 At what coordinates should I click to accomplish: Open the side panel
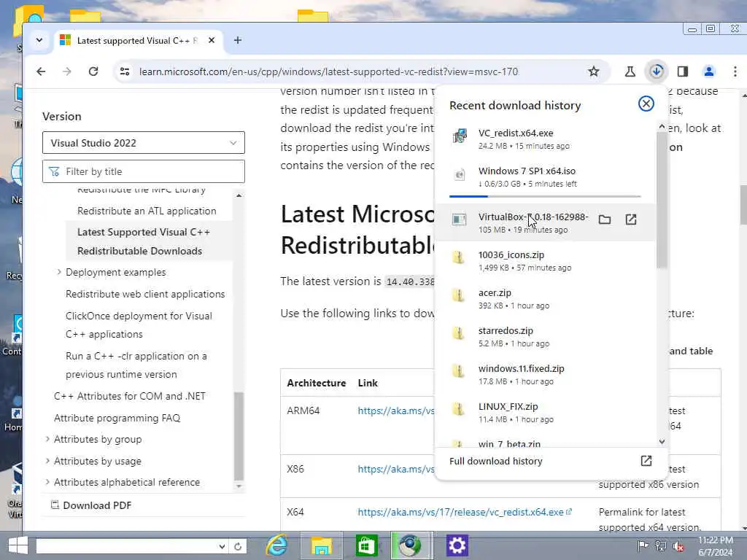click(683, 71)
